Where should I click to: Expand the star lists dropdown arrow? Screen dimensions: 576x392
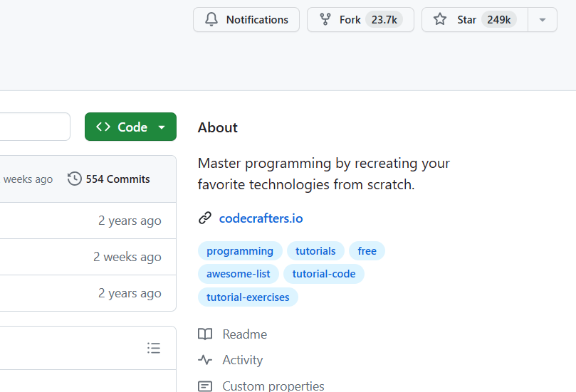point(543,20)
